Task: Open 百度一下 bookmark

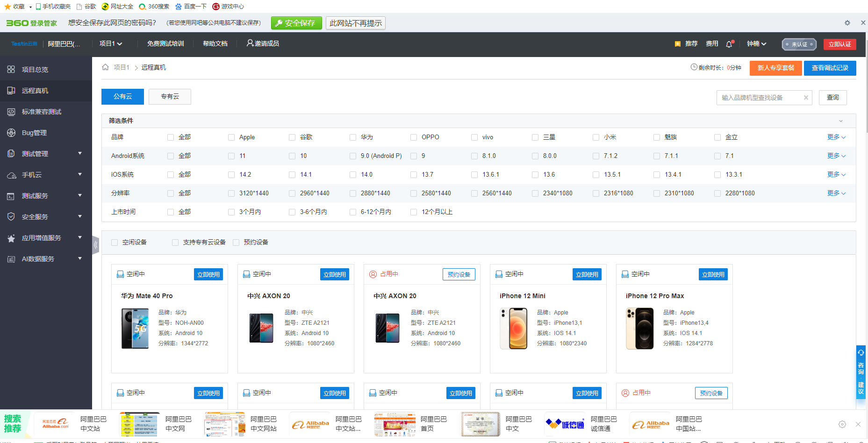Action: coord(191,7)
